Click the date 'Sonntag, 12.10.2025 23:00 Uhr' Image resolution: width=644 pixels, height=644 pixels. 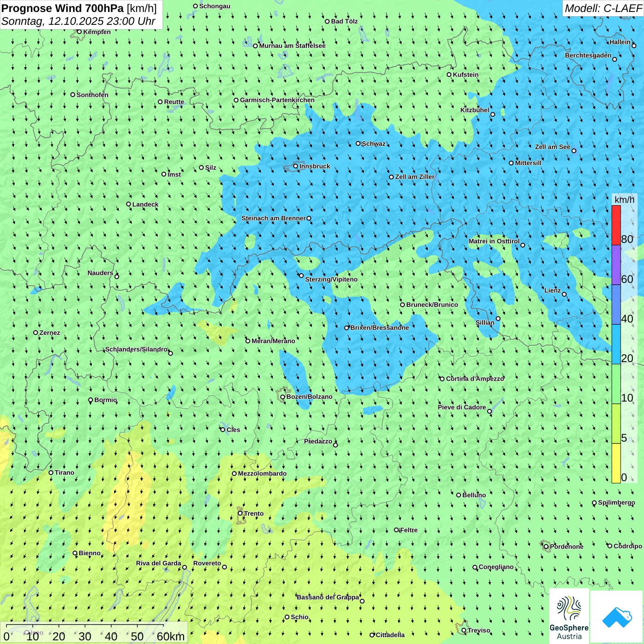tap(78, 21)
